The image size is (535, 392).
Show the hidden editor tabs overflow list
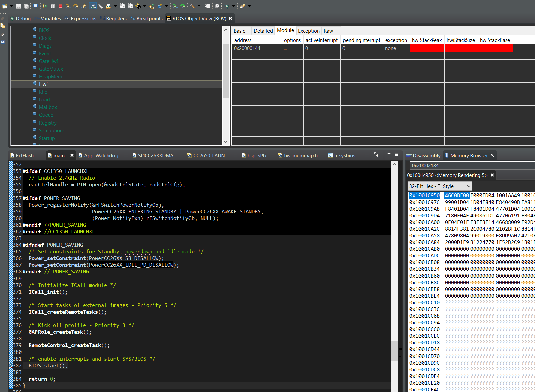[x=376, y=155]
